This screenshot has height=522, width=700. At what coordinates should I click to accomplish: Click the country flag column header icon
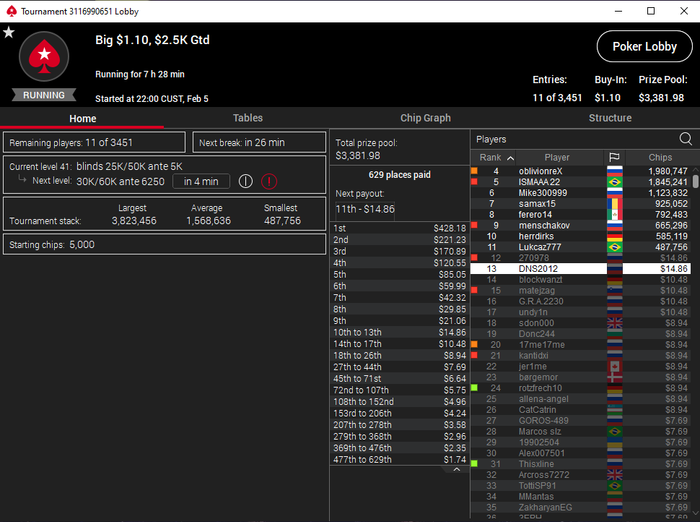point(614,157)
